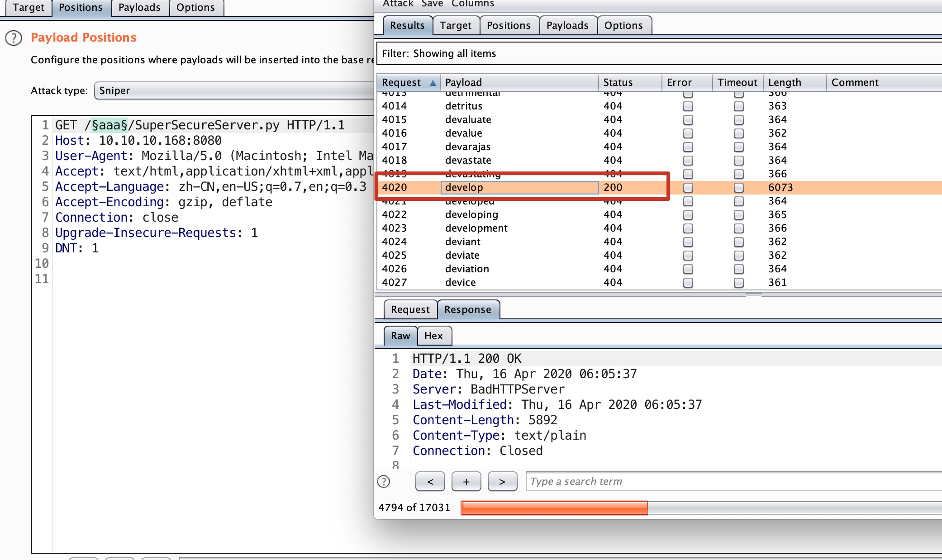Click the Payload Positions help icon

14,38
